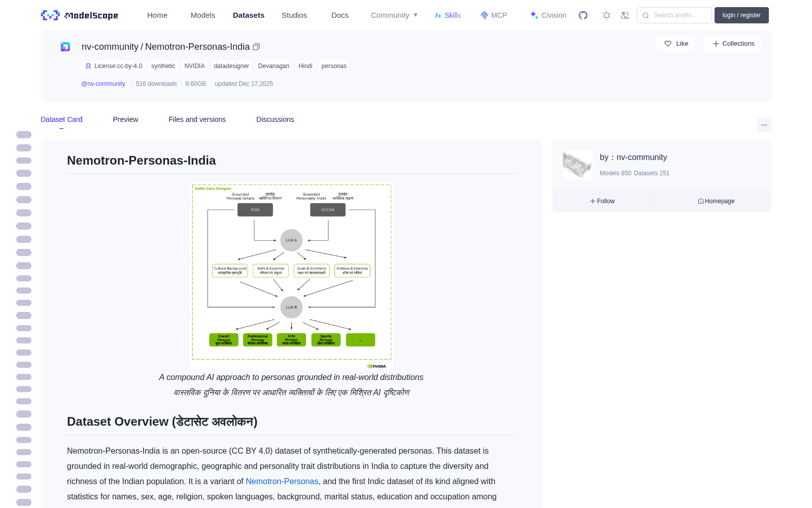Image resolution: width=812 pixels, height=508 pixels.
Task: Open the Skills link with star icon
Action: click(x=448, y=15)
